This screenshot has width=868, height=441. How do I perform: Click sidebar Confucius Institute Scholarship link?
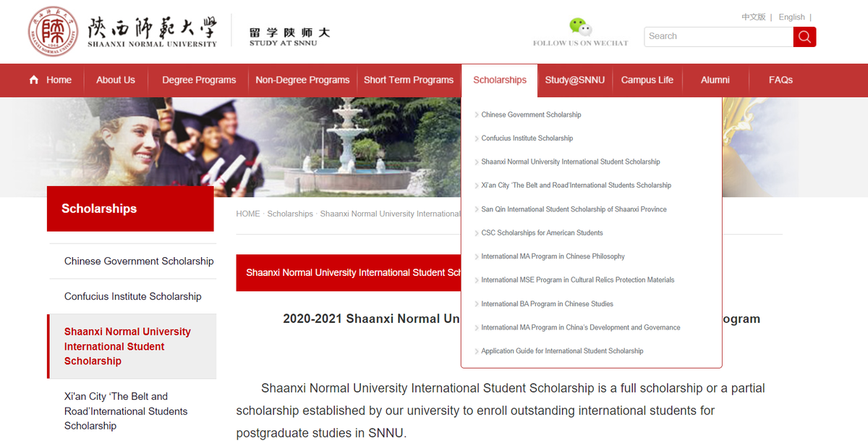132,296
